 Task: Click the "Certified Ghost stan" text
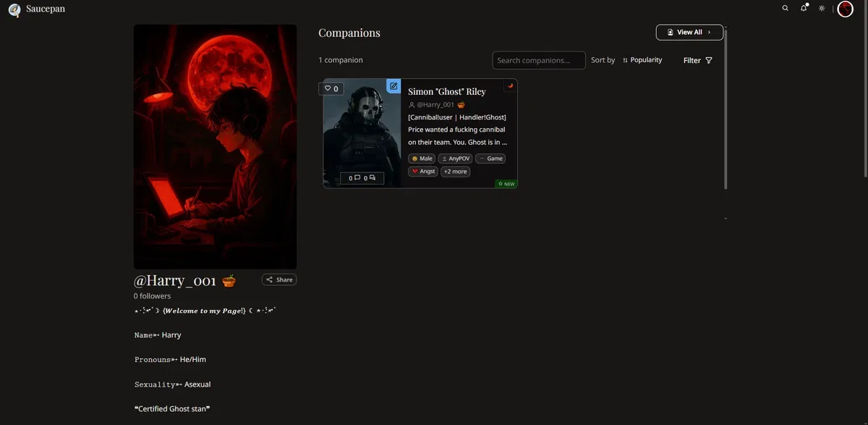[x=172, y=409]
